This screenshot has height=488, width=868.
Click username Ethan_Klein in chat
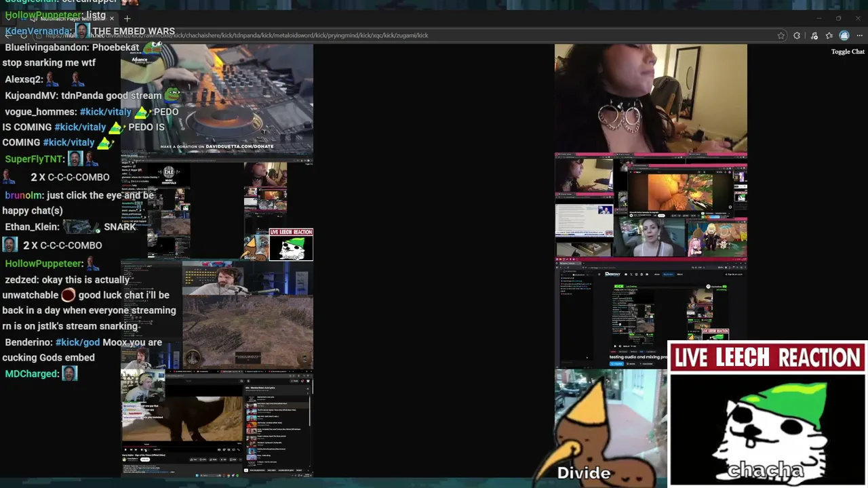[31, 227]
